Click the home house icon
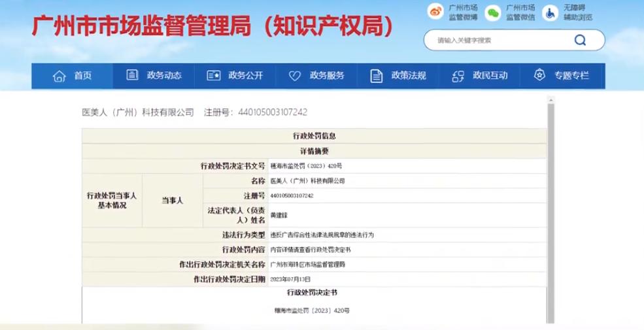This screenshot has width=644, height=330. tap(59, 76)
